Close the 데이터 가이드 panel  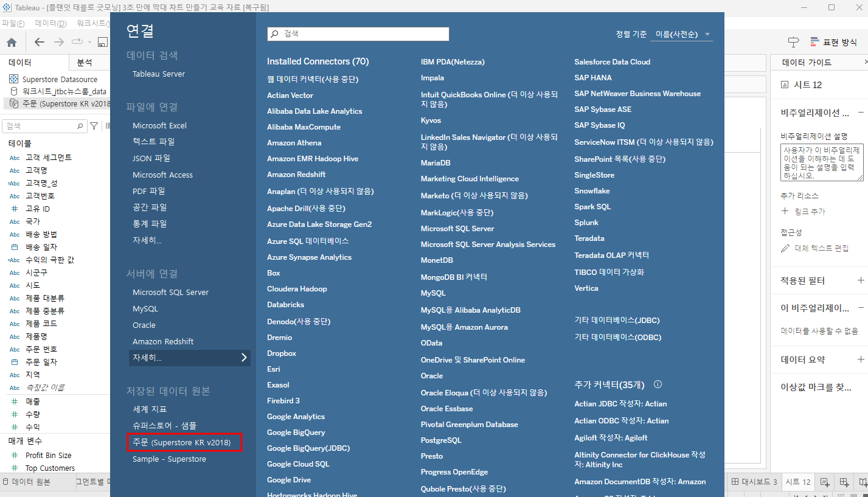[866, 62]
